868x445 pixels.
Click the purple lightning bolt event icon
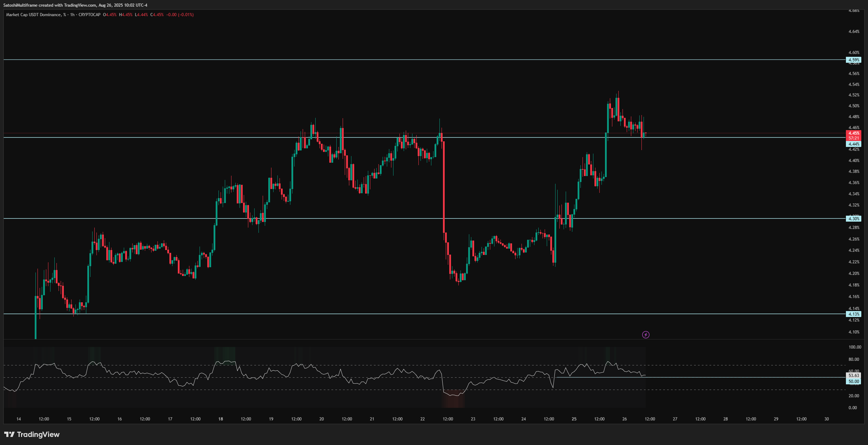646,335
